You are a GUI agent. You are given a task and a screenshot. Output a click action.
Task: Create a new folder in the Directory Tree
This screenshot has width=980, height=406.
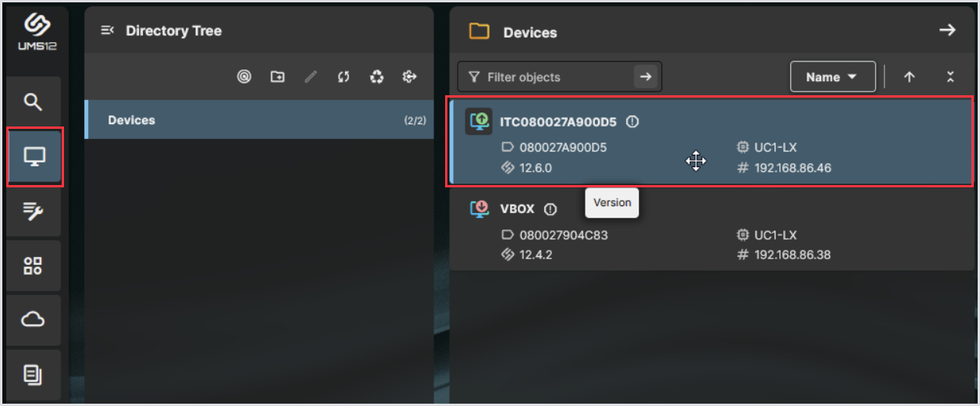(x=277, y=77)
